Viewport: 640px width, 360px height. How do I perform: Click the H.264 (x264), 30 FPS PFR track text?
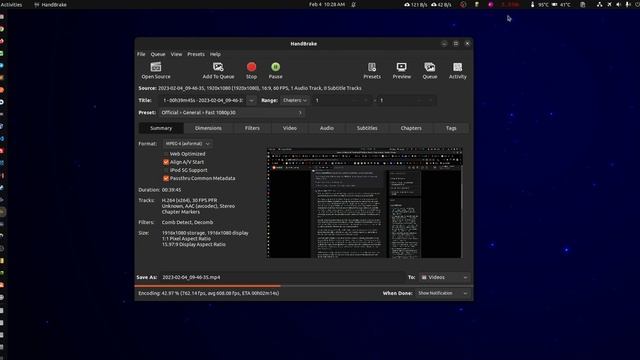coord(189,200)
